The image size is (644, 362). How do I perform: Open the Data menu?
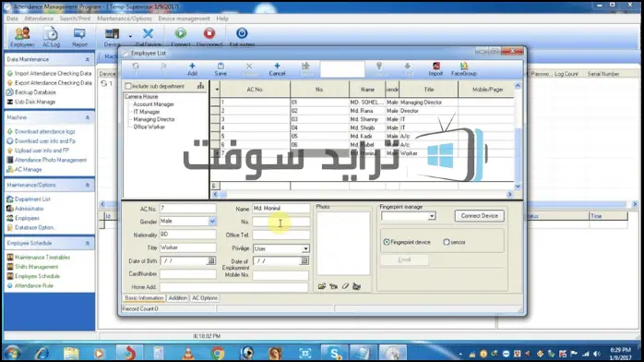click(12, 18)
